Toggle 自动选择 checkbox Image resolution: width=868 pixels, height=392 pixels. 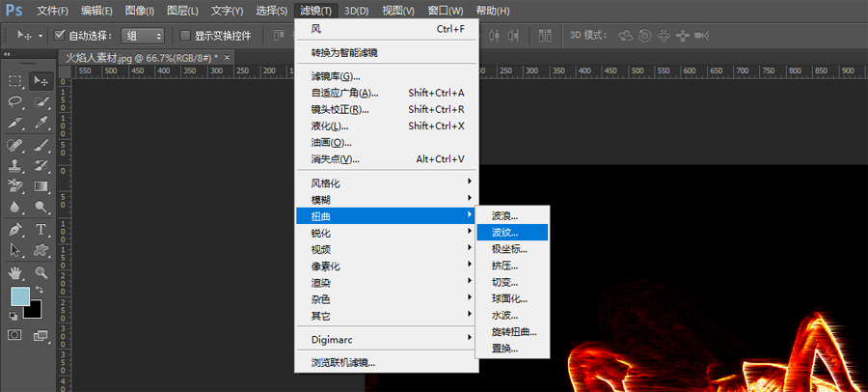(x=60, y=36)
